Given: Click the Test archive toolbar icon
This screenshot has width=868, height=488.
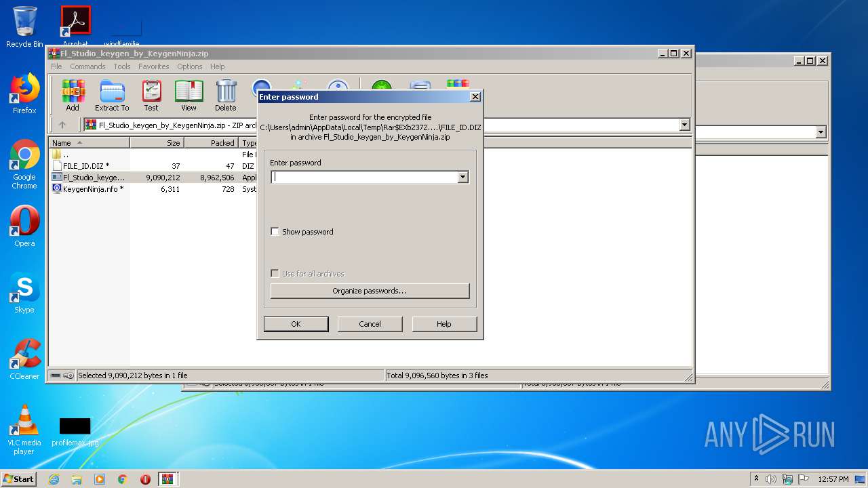Looking at the screenshot, I should (151, 95).
